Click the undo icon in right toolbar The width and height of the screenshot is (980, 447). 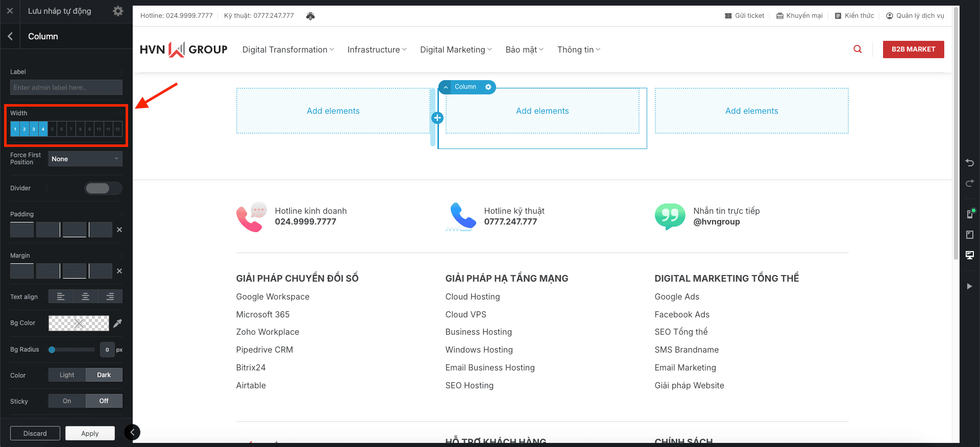(970, 163)
